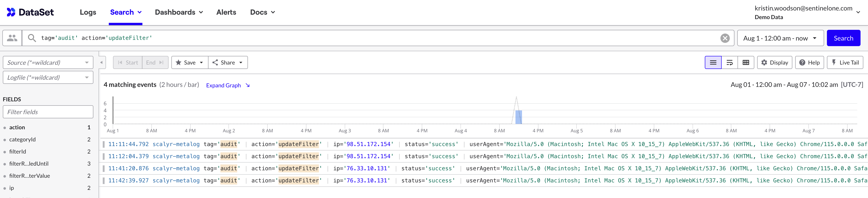The height and width of the screenshot is (198, 868).
Task: Open the time range picker dropdown
Action: click(x=780, y=38)
